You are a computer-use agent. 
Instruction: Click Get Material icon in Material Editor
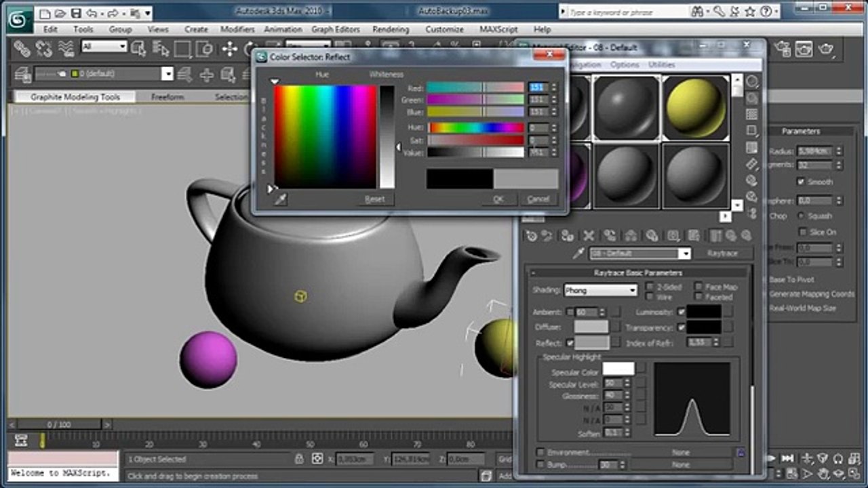[x=531, y=235]
